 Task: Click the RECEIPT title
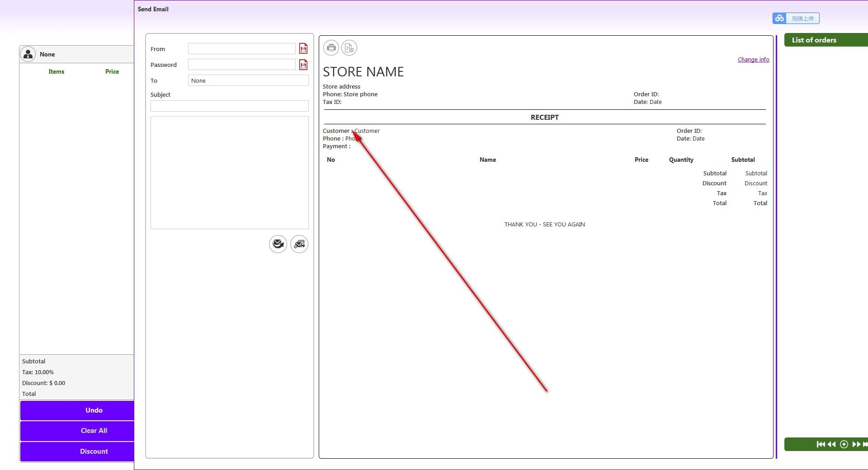click(545, 117)
